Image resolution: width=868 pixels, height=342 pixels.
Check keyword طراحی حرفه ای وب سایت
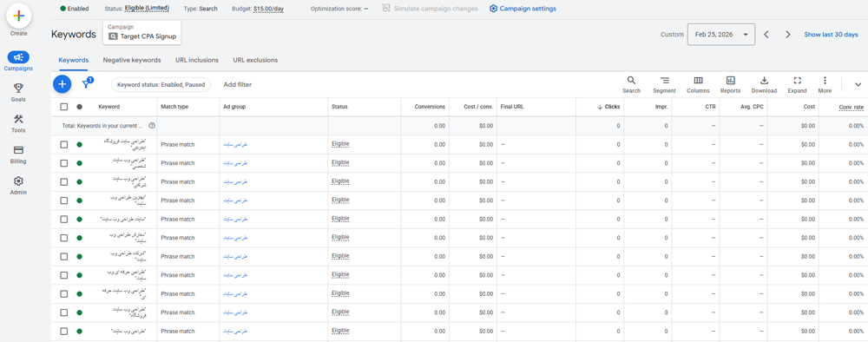click(x=63, y=275)
